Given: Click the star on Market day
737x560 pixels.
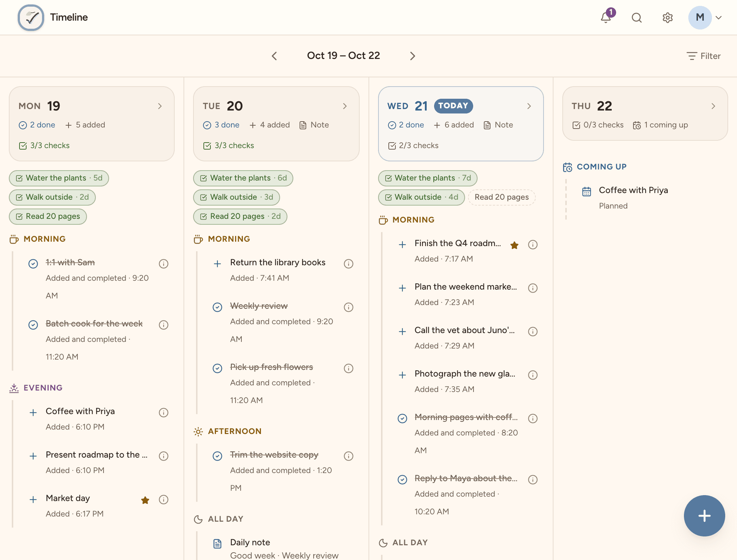Looking at the screenshot, I should pos(145,500).
